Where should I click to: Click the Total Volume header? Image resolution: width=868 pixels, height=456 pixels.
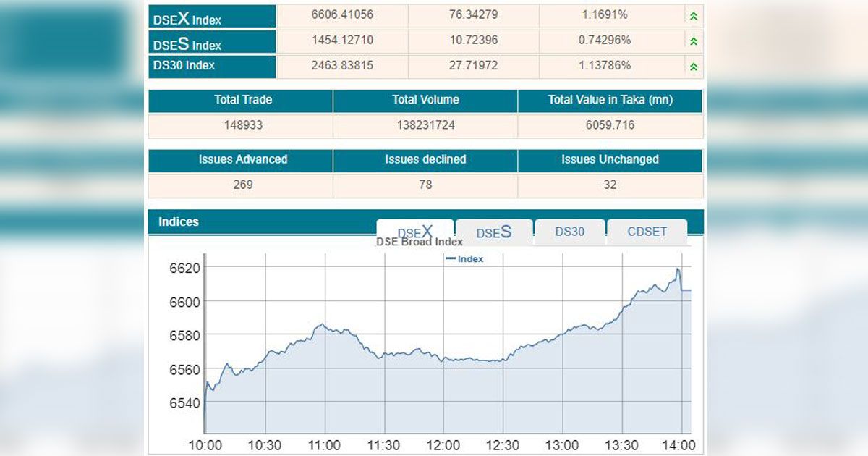click(x=425, y=100)
